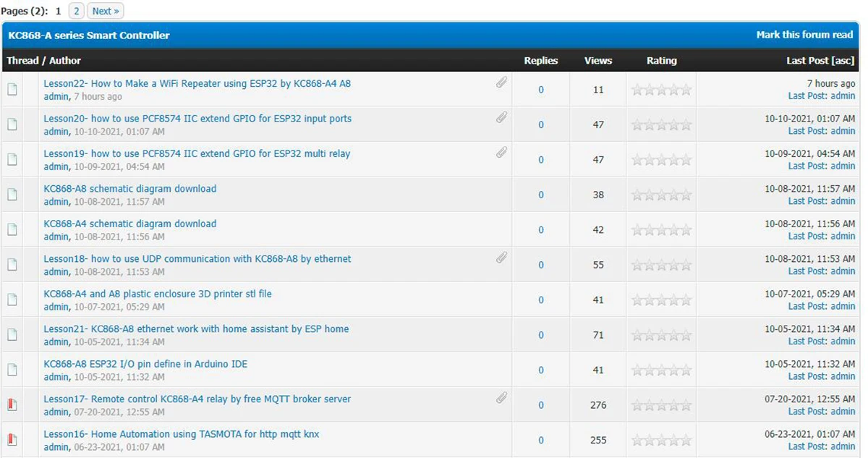This screenshot has height=458, width=868.
Task: Open the KC868-A4 schematic diagram download thread
Action: click(x=129, y=224)
